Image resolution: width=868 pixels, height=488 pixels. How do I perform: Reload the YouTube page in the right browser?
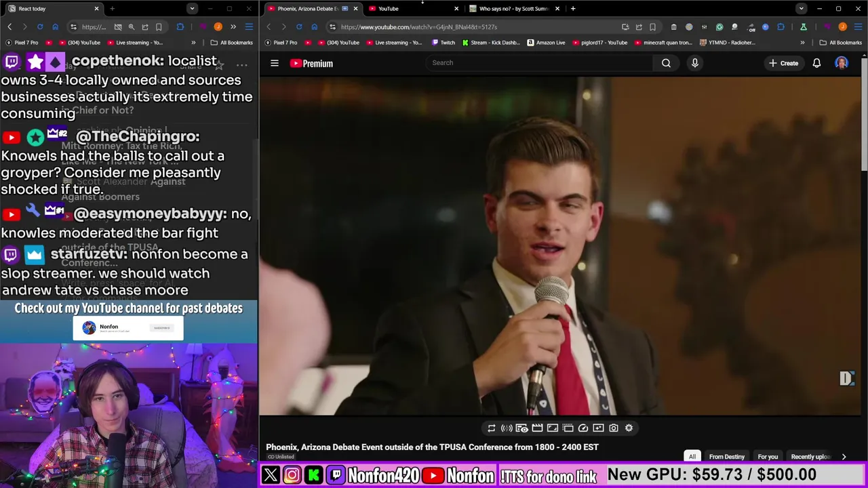point(299,27)
